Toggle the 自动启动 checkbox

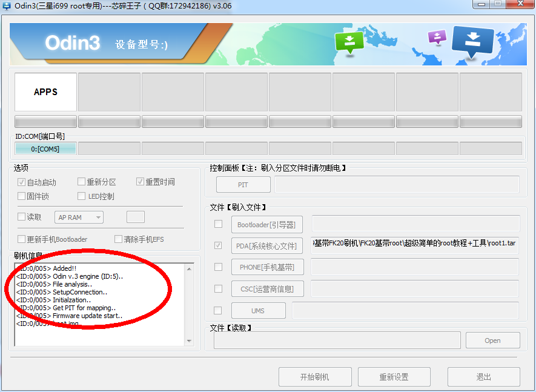(22, 182)
